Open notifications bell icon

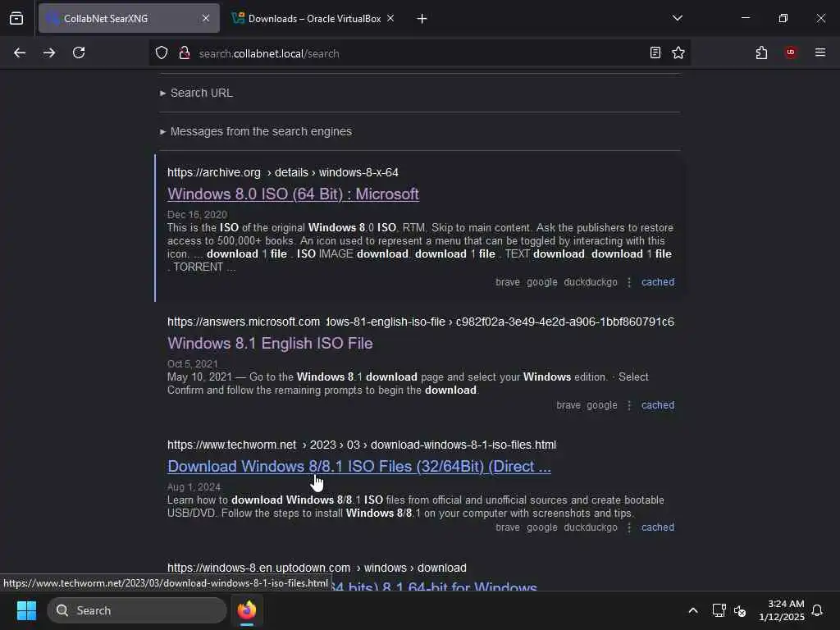818,610
